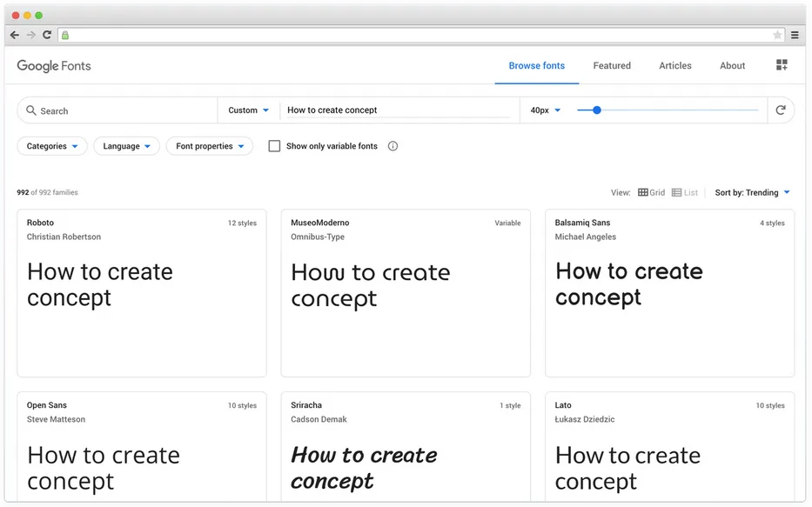The image size is (812, 507).
Task: Open the browser hamburger menu
Action: (x=795, y=35)
